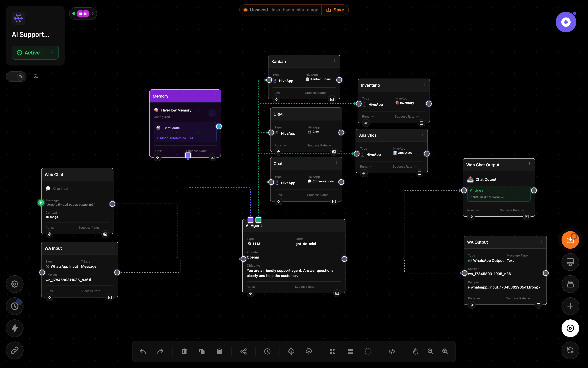Click the Unsaved status indicator
The image size is (588, 368).
click(281, 10)
